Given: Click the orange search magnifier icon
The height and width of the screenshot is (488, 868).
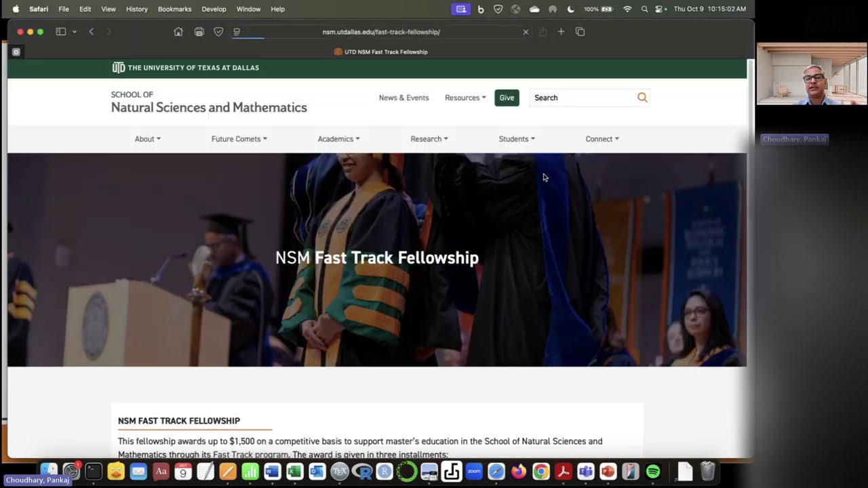Looking at the screenshot, I should 642,98.
